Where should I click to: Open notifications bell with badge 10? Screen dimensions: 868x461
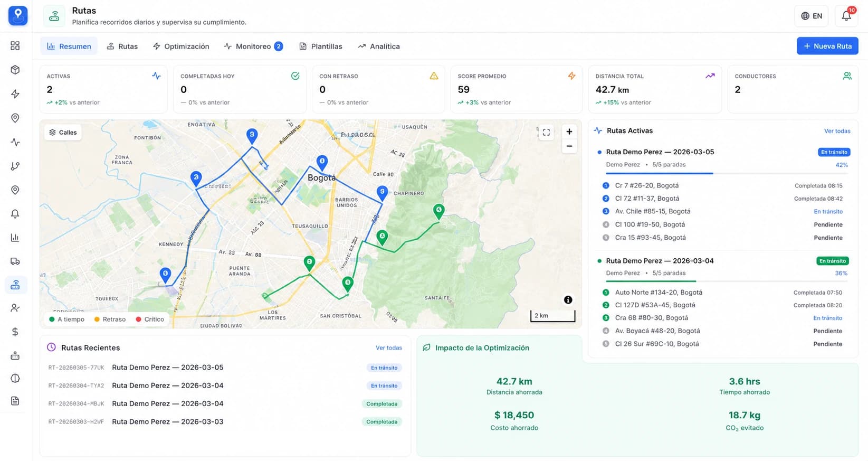846,16
